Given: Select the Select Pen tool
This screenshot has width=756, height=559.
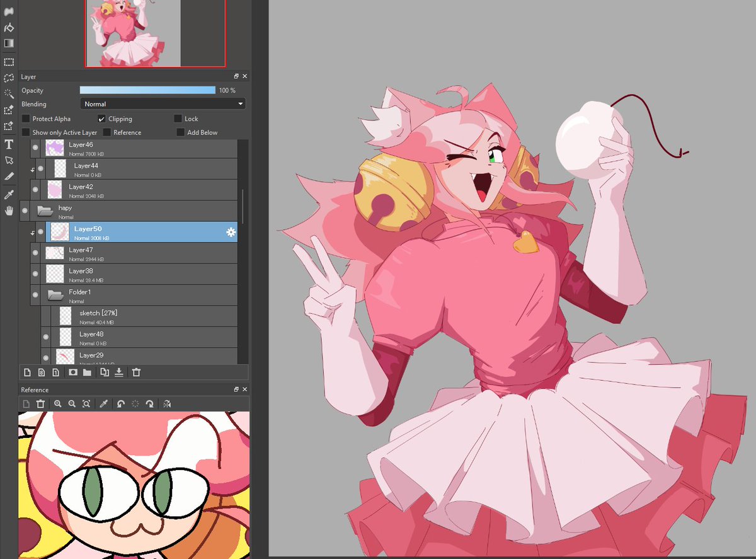Looking at the screenshot, I should click(x=9, y=110).
